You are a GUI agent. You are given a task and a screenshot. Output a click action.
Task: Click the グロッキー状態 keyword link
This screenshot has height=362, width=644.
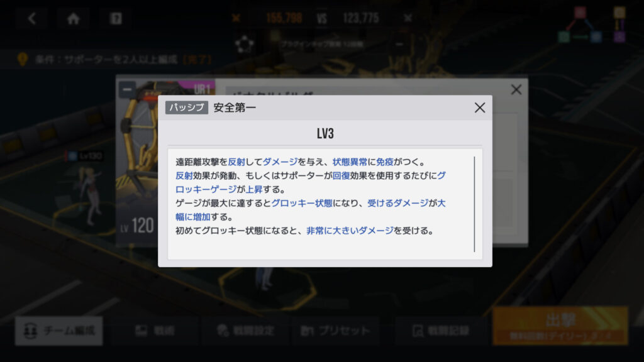pyautogui.click(x=302, y=203)
